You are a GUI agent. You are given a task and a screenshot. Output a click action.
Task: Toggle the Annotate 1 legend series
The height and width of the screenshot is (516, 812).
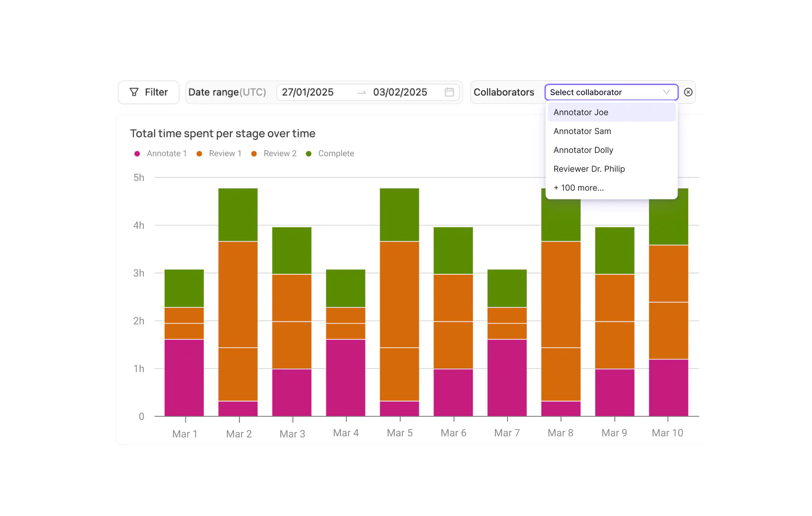click(160, 154)
